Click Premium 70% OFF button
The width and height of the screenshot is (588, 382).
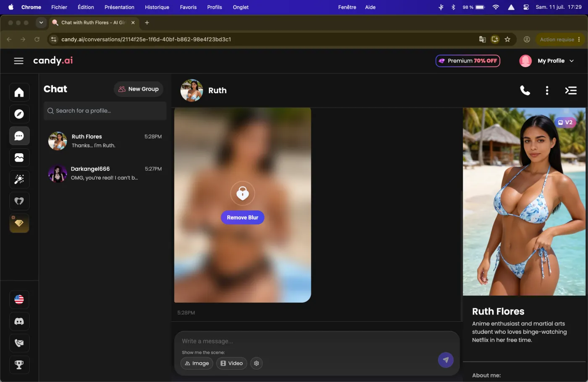click(x=468, y=61)
